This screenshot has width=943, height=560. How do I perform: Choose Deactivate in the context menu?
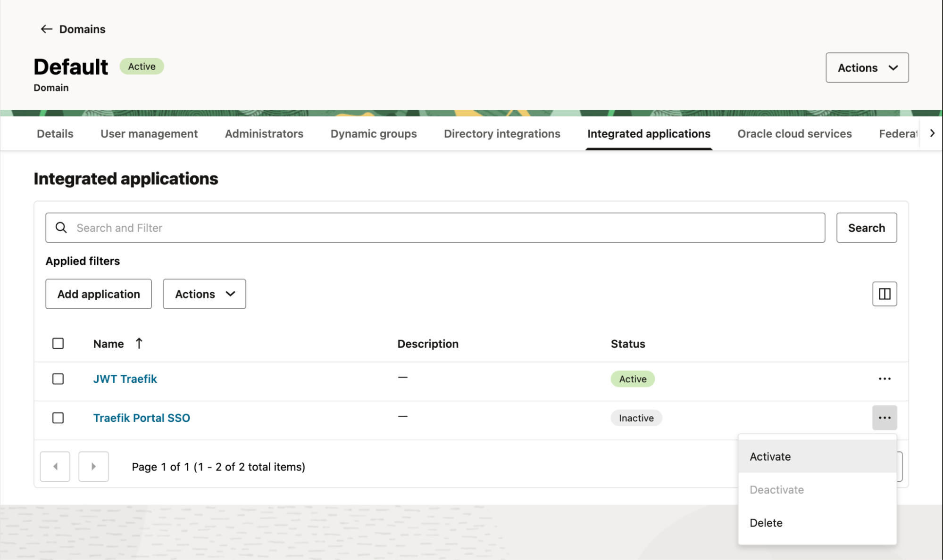[817, 490]
